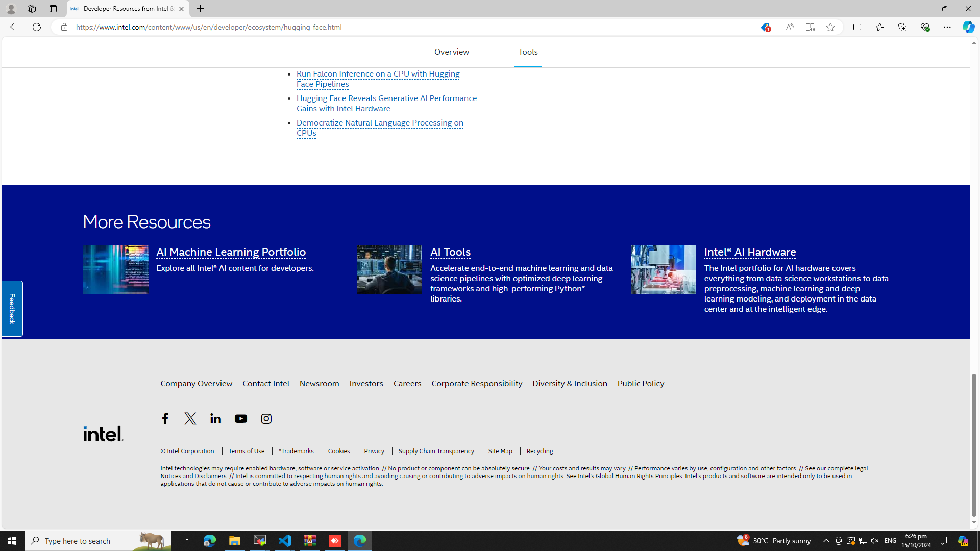Open a new tab
Viewport: 980px width, 551px height.
pyautogui.click(x=201, y=9)
